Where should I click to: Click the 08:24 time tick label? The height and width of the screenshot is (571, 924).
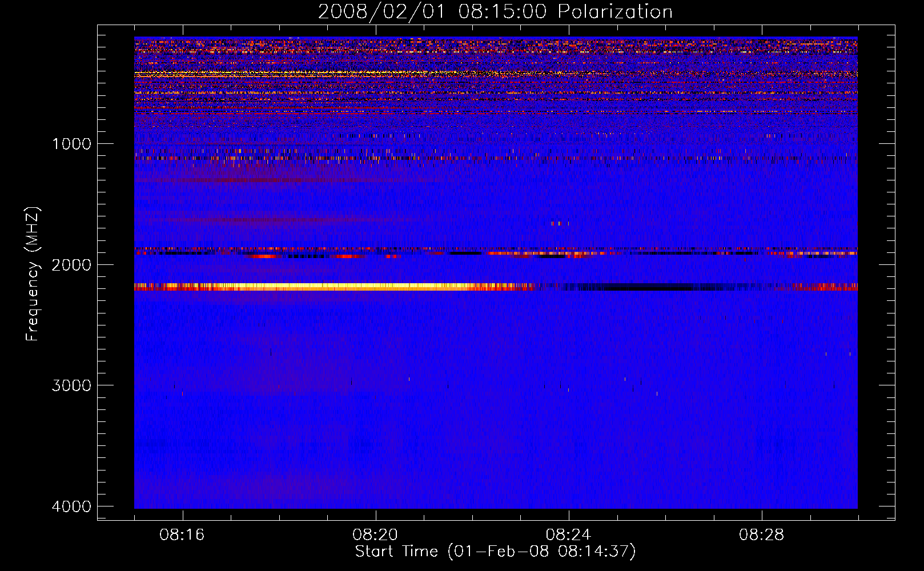(568, 535)
